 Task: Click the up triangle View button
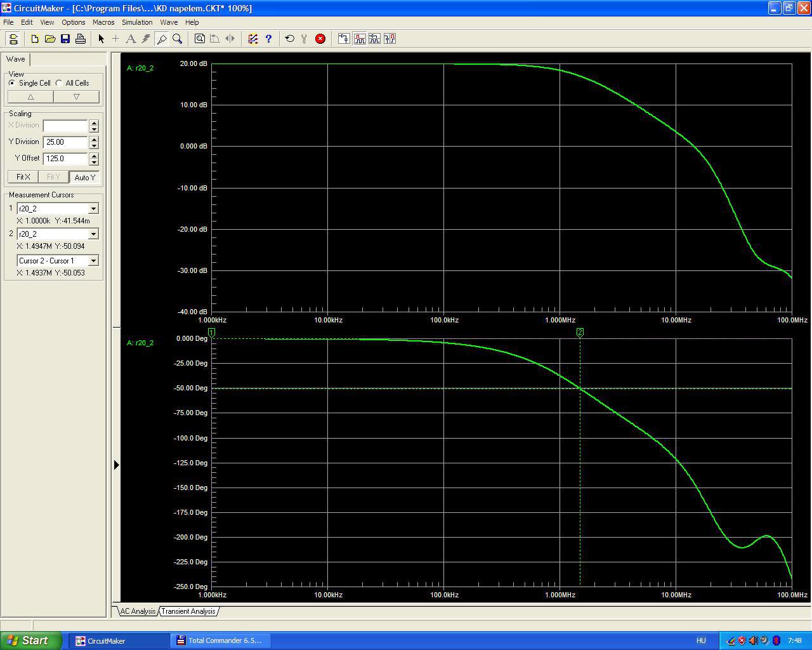pyautogui.click(x=30, y=96)
